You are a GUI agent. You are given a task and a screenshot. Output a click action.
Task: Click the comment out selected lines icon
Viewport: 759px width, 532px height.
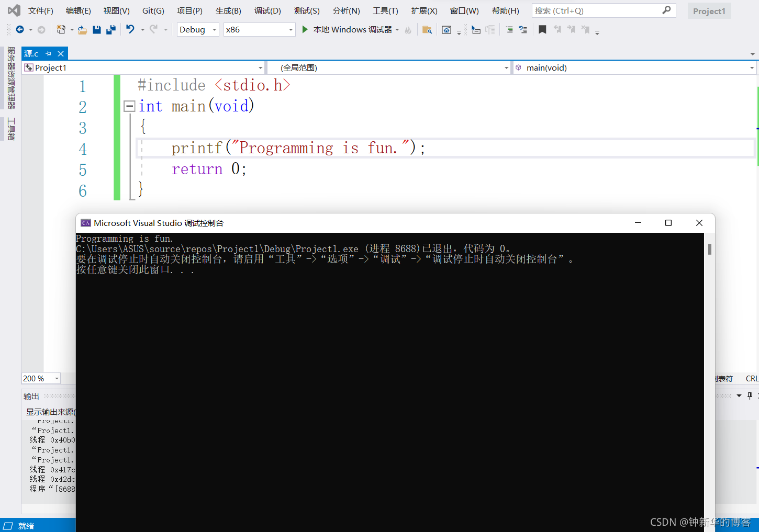509,30
